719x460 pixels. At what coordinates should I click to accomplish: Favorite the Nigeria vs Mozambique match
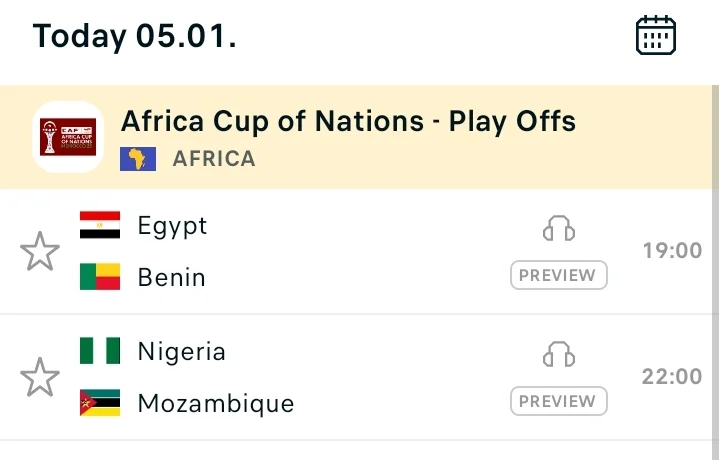click(x=40, y=377)
